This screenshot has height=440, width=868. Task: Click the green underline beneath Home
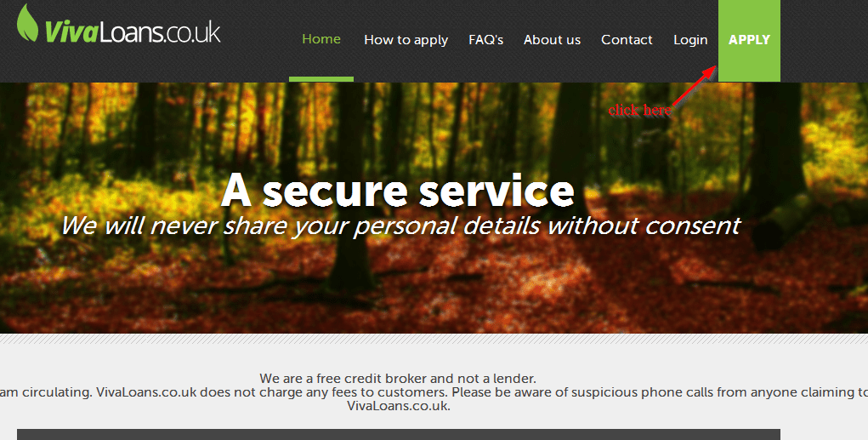[321, 79]
